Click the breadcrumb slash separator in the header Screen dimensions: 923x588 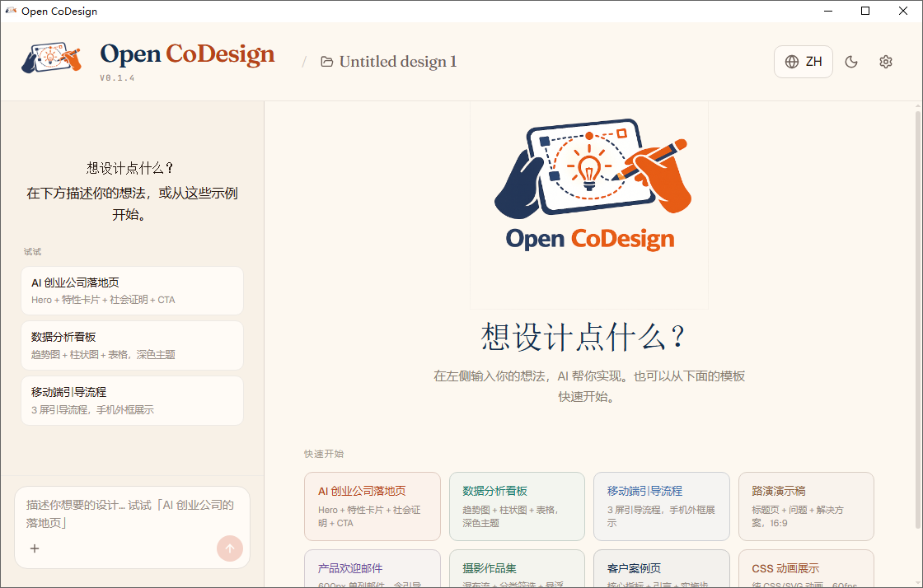(x=304, y=61)
